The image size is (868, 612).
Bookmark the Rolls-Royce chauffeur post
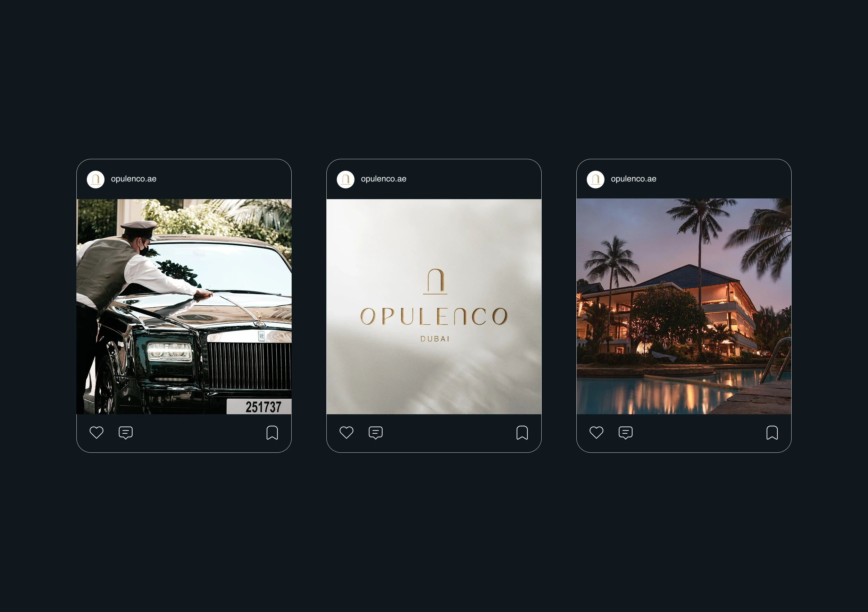[272, 433]
